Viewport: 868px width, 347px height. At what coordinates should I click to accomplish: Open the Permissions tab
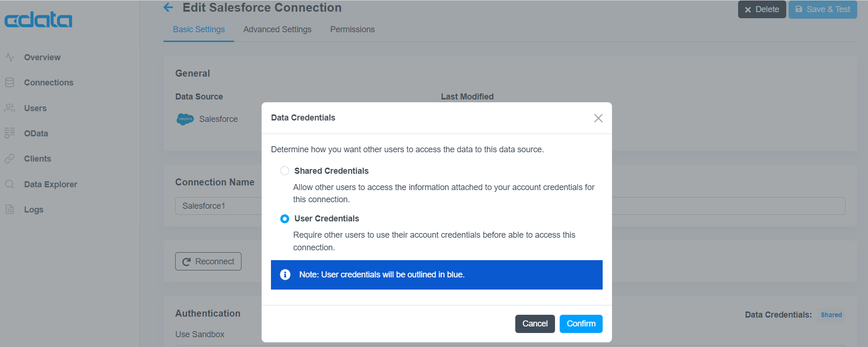pos(352,29)
